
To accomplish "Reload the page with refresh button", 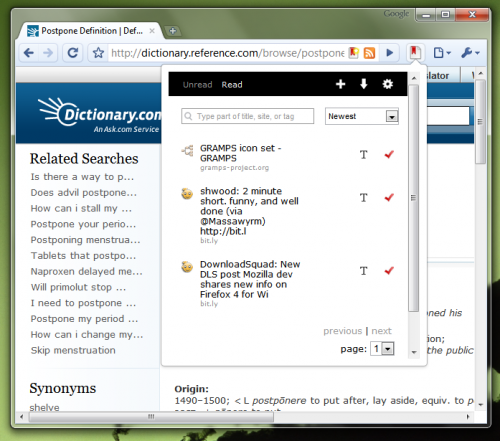I will tap(73, 53).
